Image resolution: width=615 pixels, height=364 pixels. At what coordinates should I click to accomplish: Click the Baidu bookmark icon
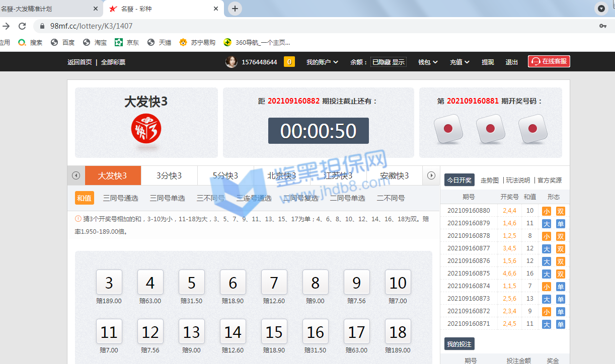click(54, 43)
